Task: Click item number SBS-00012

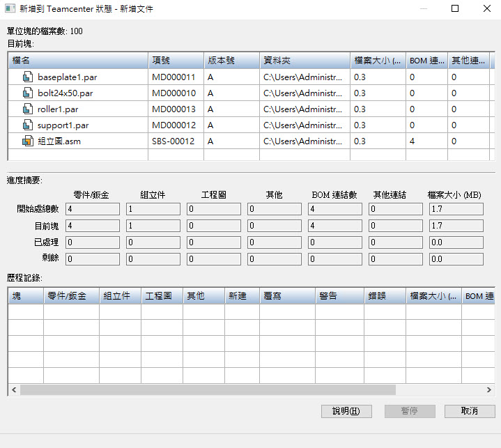Action: [173, 141]
